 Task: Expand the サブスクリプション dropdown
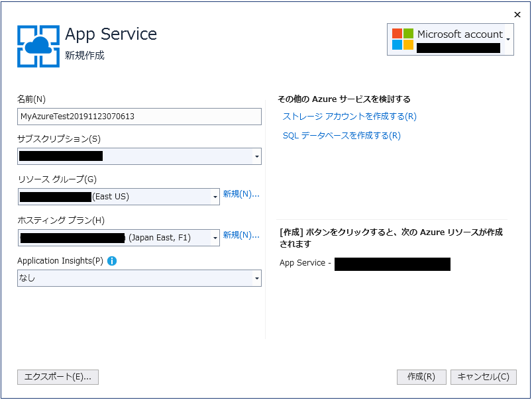pos(256,157)
